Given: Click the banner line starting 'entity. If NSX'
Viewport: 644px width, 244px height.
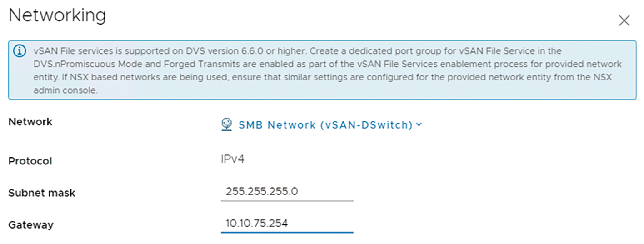Looking at the screenshot, I should coord(322,77).
